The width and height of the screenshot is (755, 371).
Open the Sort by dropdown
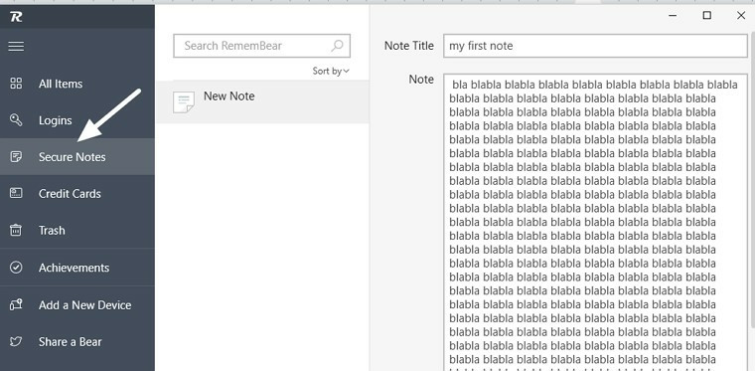[331, 71]
